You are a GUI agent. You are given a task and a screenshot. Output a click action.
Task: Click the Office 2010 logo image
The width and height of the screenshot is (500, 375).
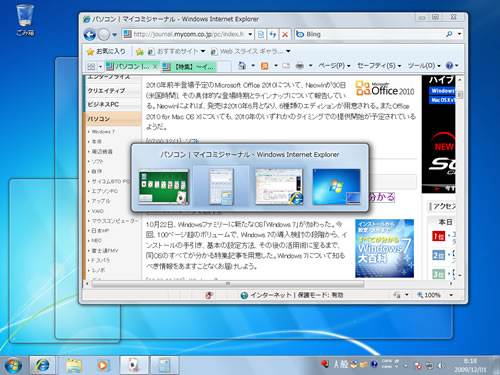coord(385,88)
